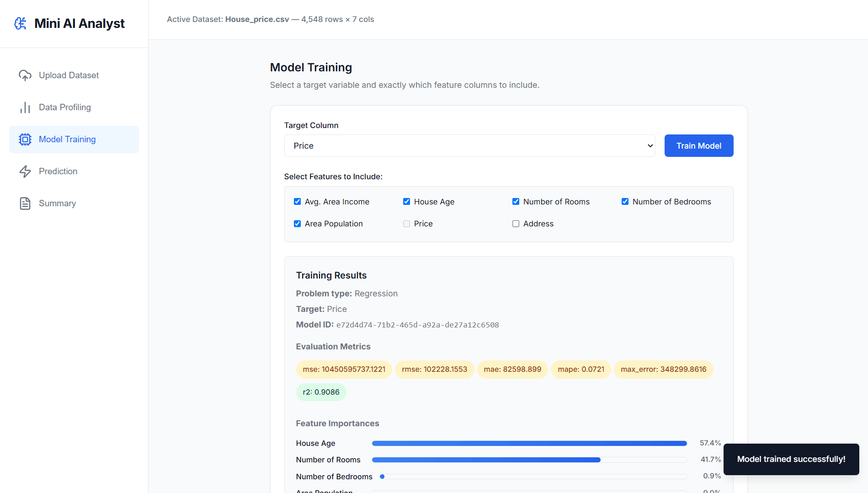Uncheck the House Age feature checkbox
The height and width of the screenshot is (493, 868).
click(x=406, y=202)
